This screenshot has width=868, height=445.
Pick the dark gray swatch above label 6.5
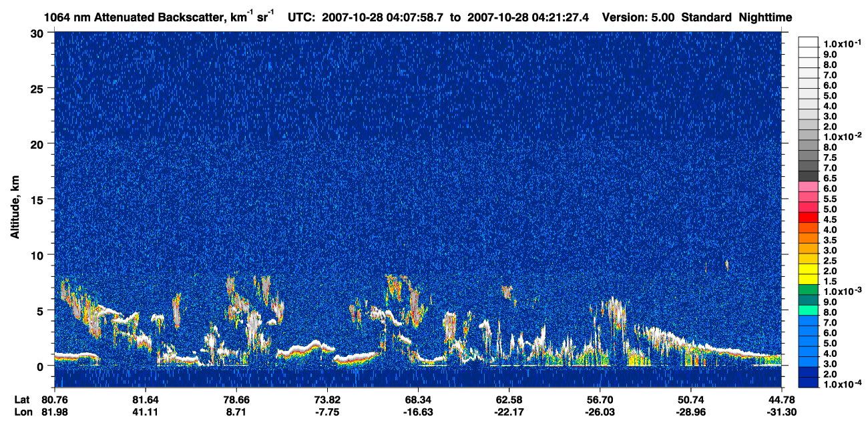[x=809, y=175]
